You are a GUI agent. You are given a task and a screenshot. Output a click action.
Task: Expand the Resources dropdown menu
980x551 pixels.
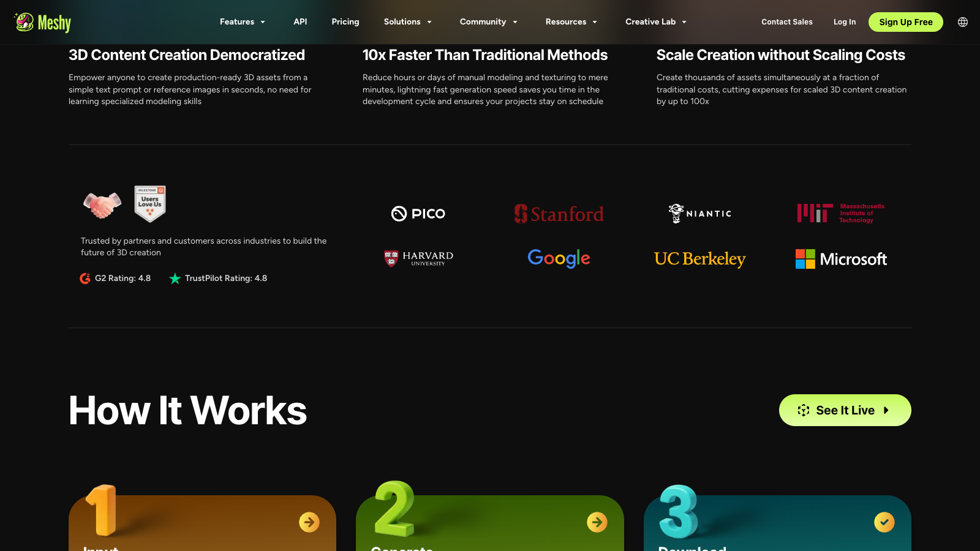click(x=571, y=22)
